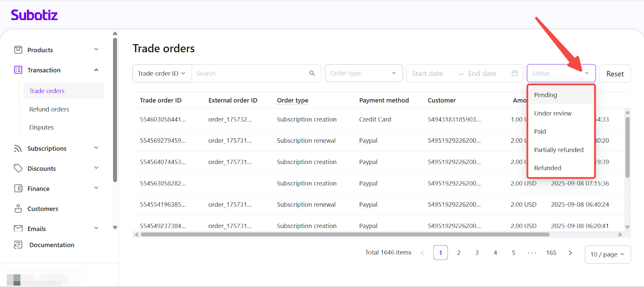This screenshot has height=287, width=644.
Task: Change the 10 / page size selector
Action: point(607,254)
